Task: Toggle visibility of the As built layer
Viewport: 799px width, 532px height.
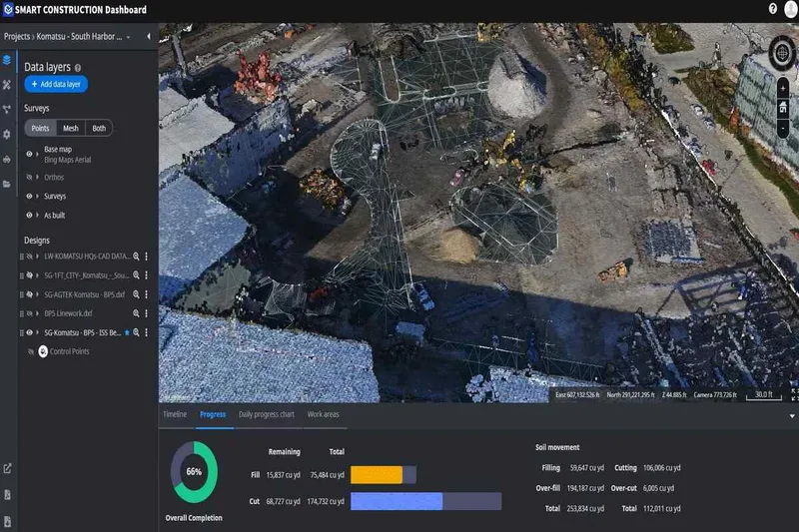Action: tap(29, 216)
